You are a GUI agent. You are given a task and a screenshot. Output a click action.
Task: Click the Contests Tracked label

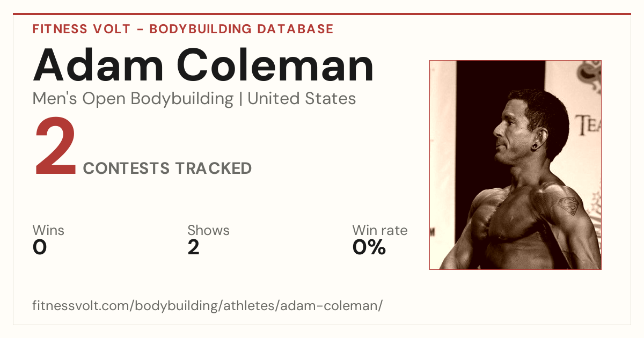point(167,168)
